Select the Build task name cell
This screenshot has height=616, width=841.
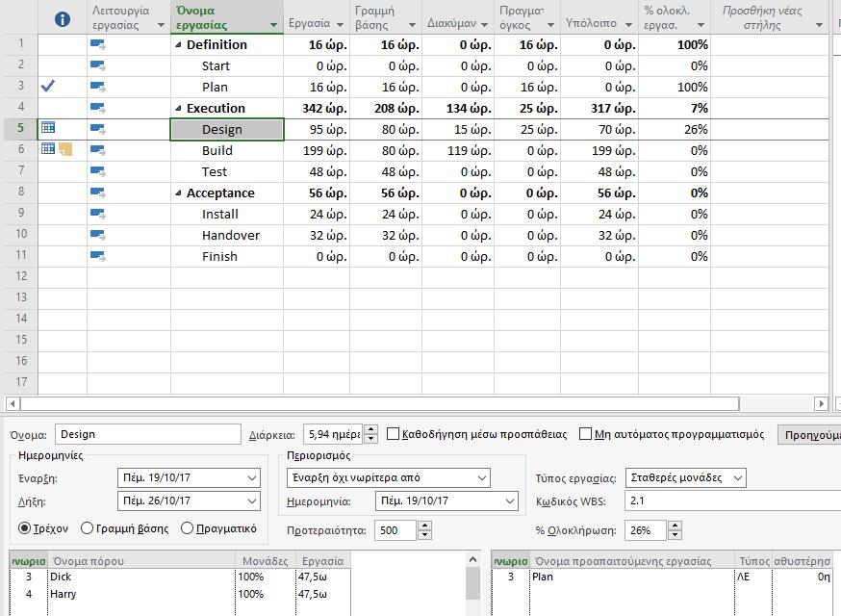point(227,151)
